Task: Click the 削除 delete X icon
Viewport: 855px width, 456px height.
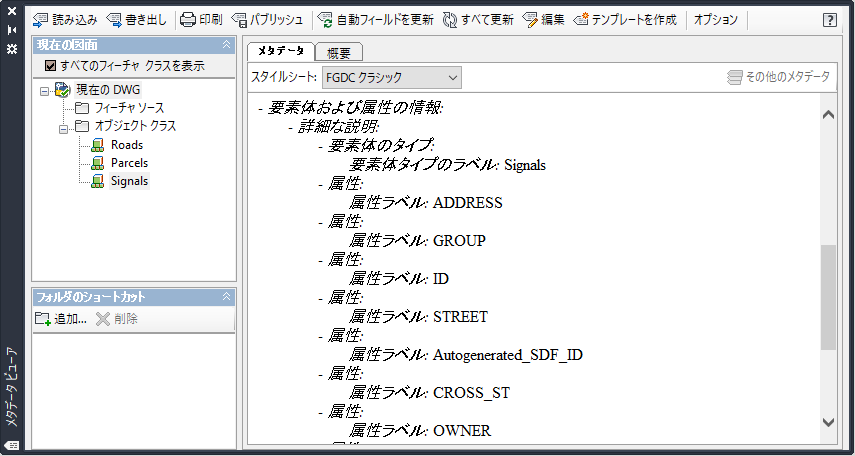Action: pyautogui.click(x=103, y=319)
